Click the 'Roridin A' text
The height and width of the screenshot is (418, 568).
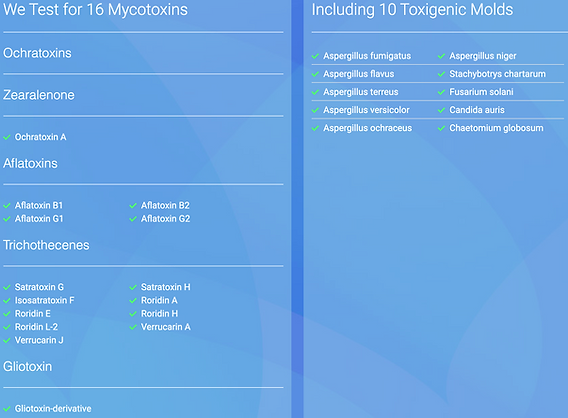(x=159, y=300)
